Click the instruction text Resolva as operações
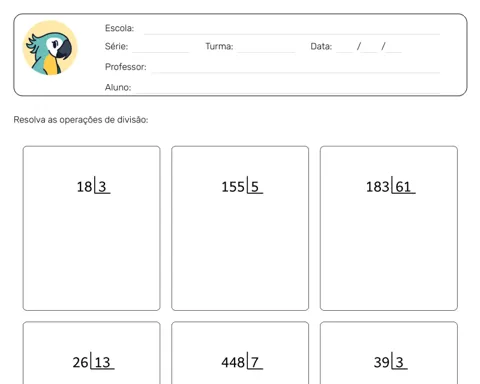The image size is (480, 384). [81, 120]
